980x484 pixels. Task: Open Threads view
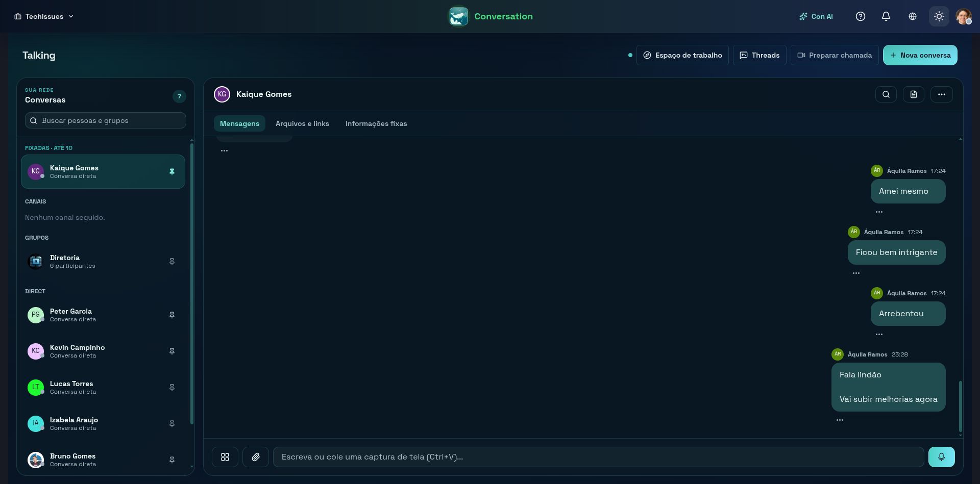click(759, 55)
